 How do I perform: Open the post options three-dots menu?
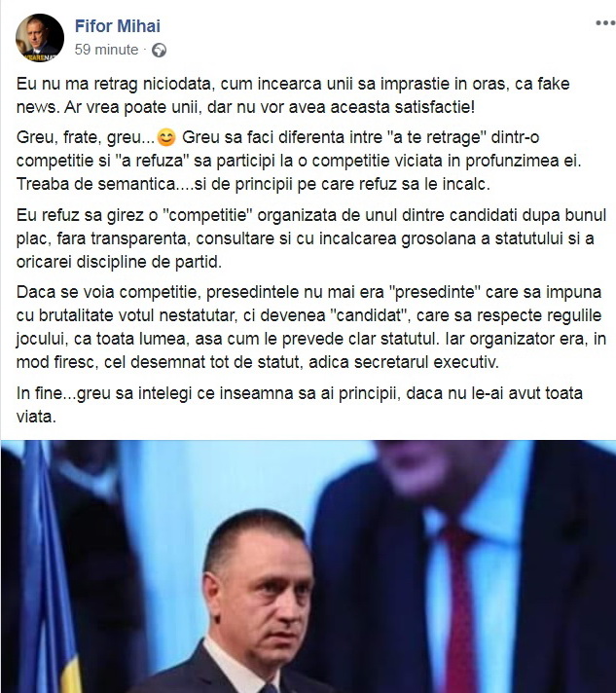(x=605, y=23)
